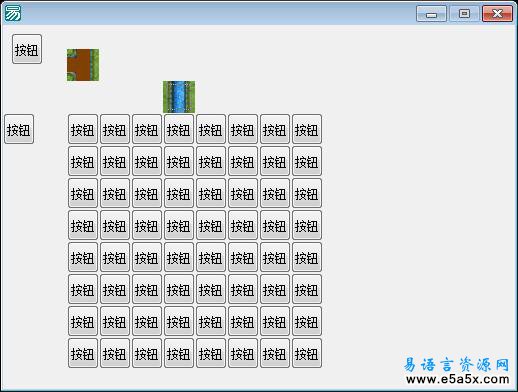Click the standalone 按钮 at the top left
518x392 pixels.
(x=27, y=49)
